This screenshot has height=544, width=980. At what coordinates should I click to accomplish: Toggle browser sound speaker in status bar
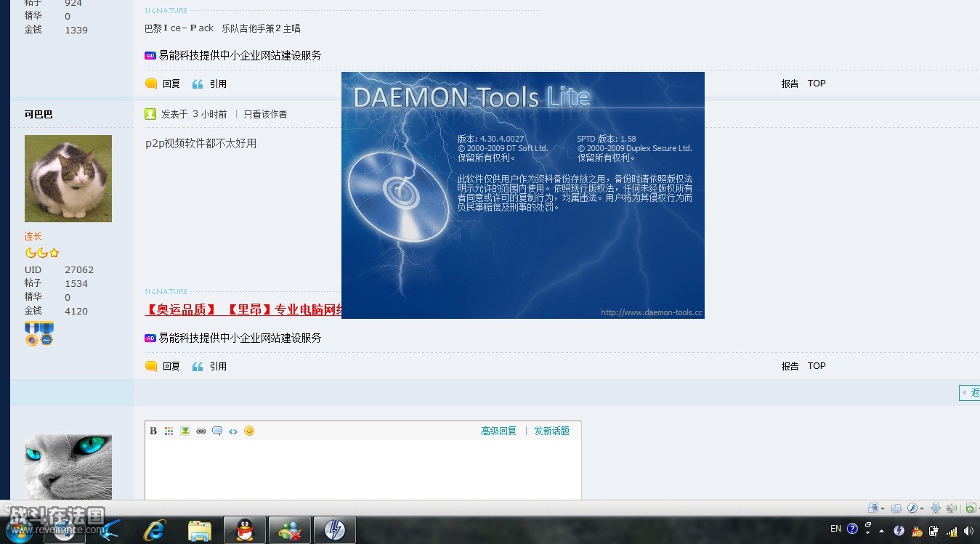[x=952, y=508]
